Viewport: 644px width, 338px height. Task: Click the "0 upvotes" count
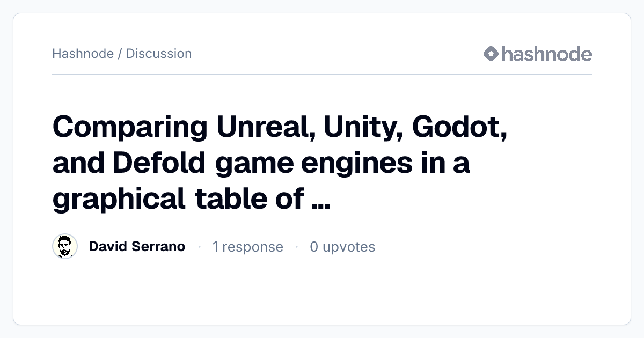342,247
